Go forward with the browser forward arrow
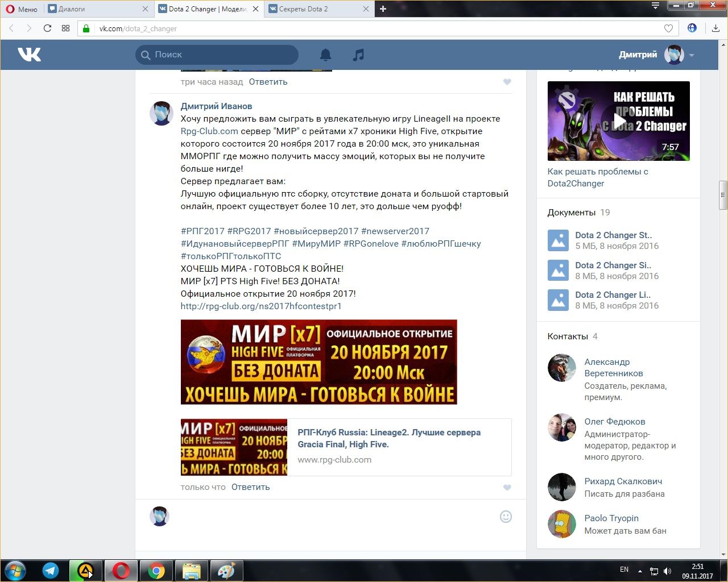Screen dimensions: 728x582 click(x=29, y=28)
